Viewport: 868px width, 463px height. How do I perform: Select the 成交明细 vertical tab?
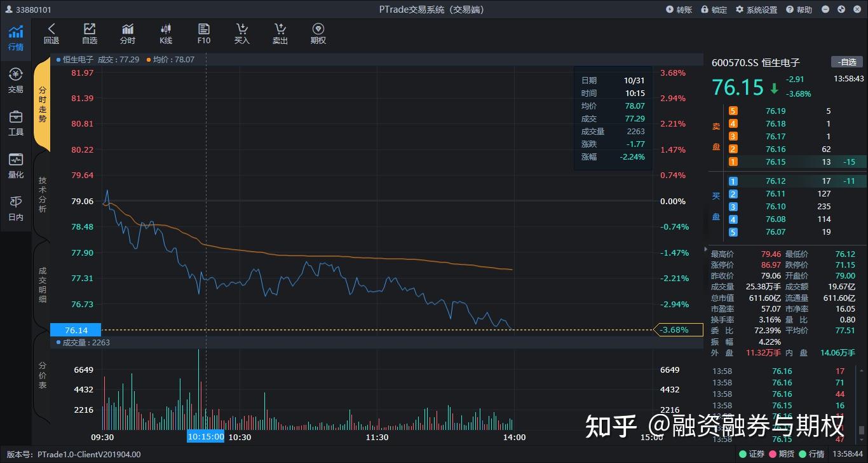(x=42, y=284)
